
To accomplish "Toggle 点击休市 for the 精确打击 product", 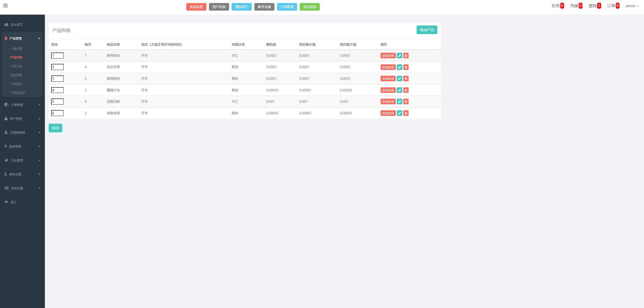I will (x=388, y=90).
